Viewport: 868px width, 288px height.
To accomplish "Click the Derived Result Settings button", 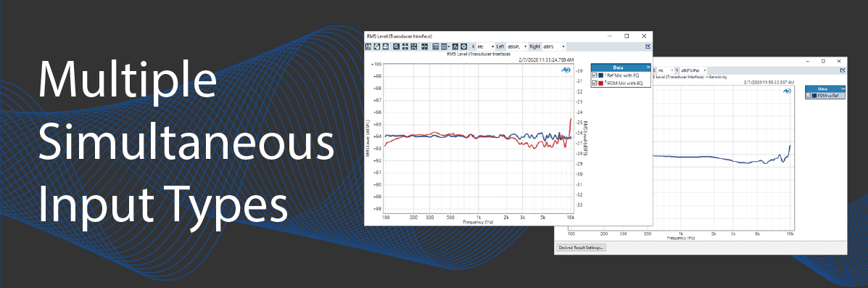I will 582,247.
